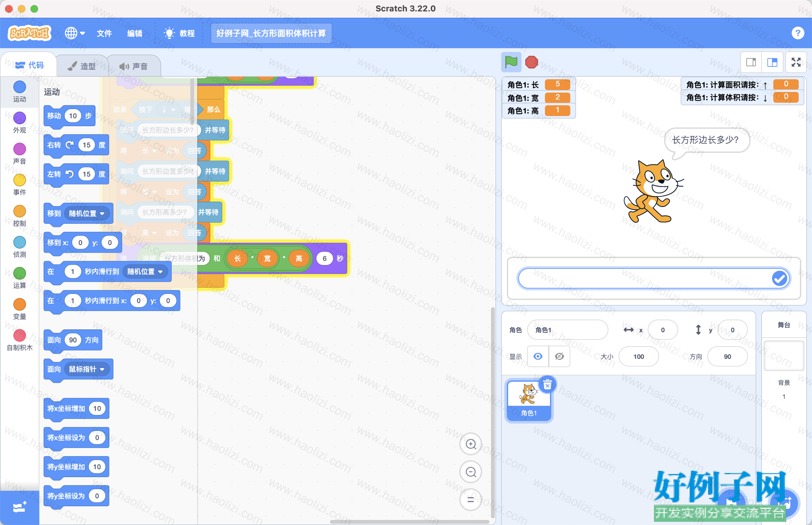Select the 事件 block category
Image resolution: width=812 pixels, height=525 pixels.
pyautogui.click(x=19, y=185)
